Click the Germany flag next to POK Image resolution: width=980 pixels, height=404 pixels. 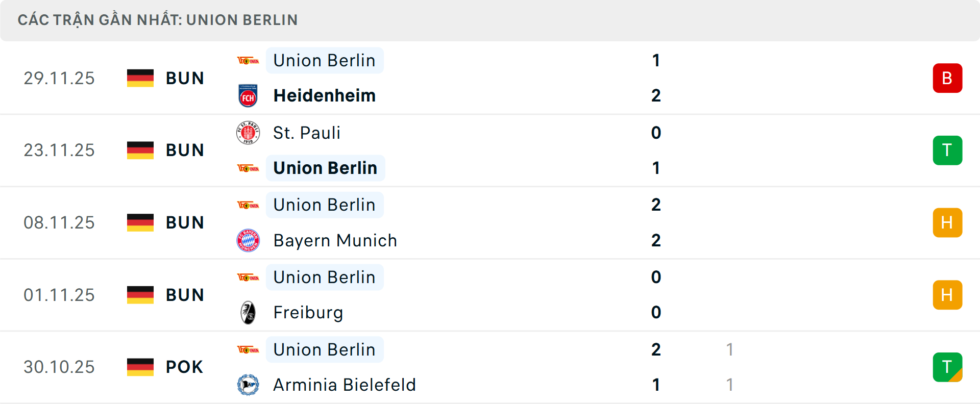point(140,367)
